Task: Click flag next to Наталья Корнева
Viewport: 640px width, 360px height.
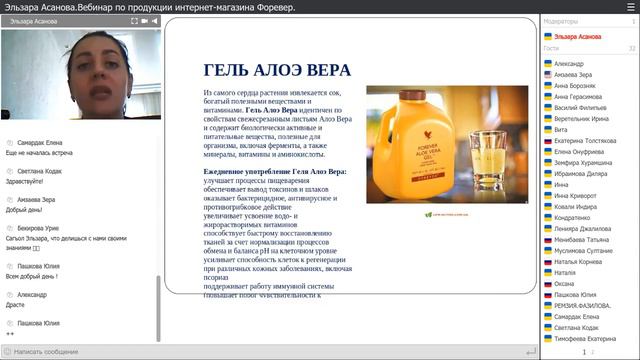Action: [x=548, y=262]
